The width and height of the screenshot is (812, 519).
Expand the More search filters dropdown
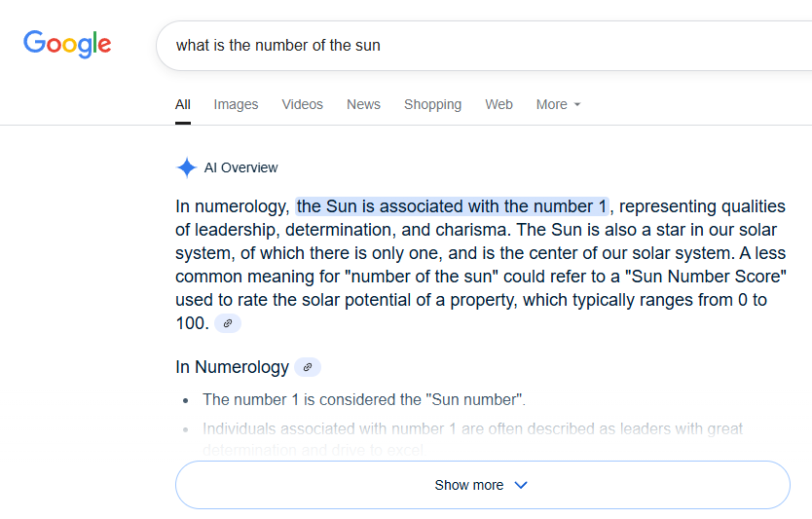click(558, 104)
